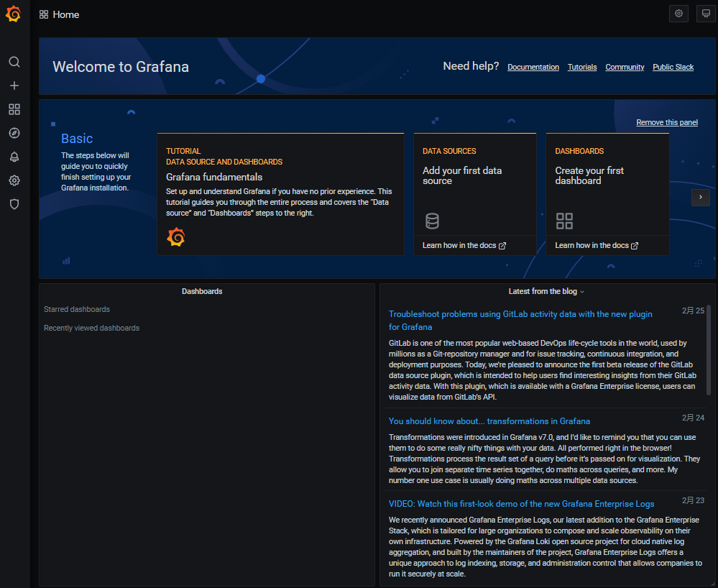
Task: Click the Welcome to Grafana heading
Action: coord(121,67)
